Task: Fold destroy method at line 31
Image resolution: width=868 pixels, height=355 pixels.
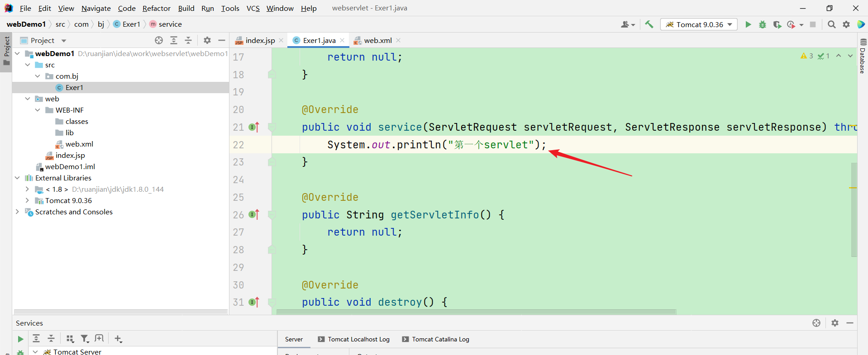Action: pos(272,302)
